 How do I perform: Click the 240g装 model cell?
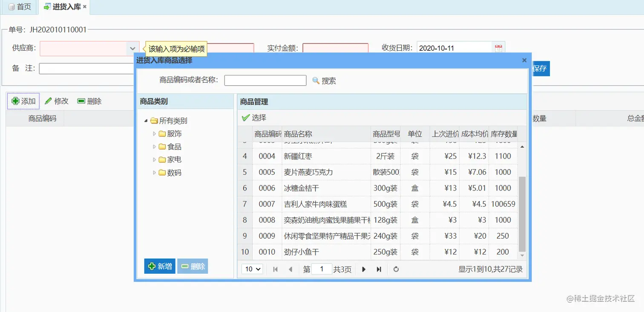tap(385, 236)
